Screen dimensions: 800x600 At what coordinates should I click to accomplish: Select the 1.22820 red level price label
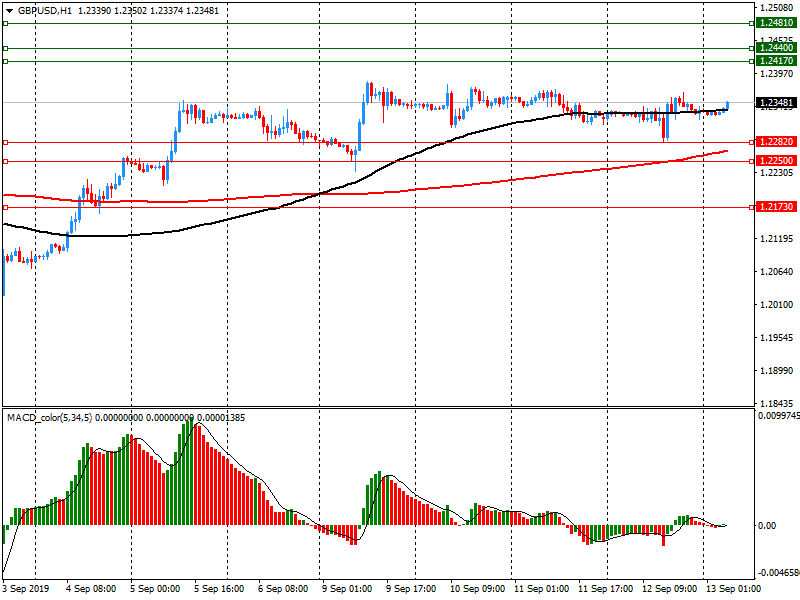776,142
